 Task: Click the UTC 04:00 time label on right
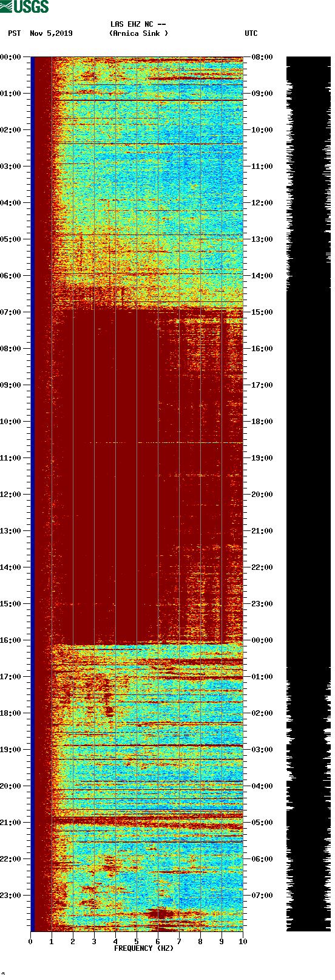point(262,786)
